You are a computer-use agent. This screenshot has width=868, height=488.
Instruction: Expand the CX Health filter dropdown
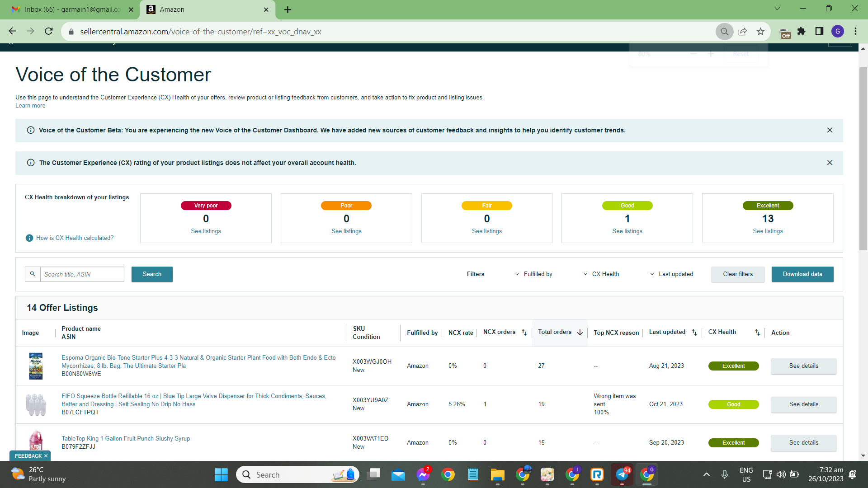[x=601, y=274]
